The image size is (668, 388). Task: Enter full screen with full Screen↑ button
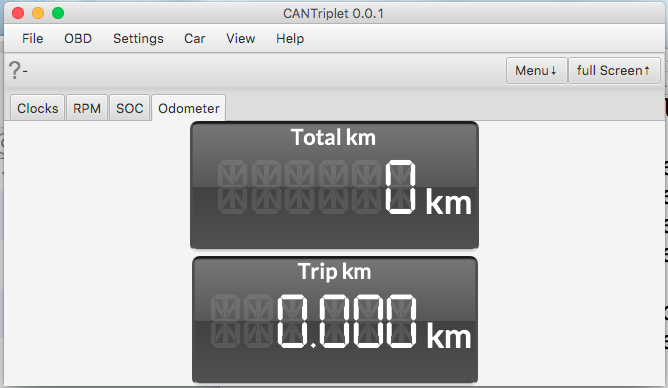(x=614, y=71)
